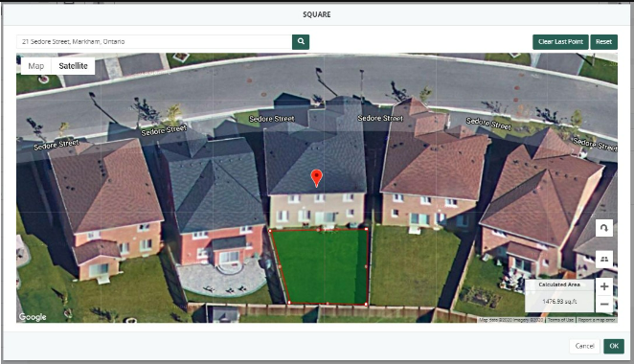
Task: Zoom out with the minus button
Action: [x=604, y=304]
